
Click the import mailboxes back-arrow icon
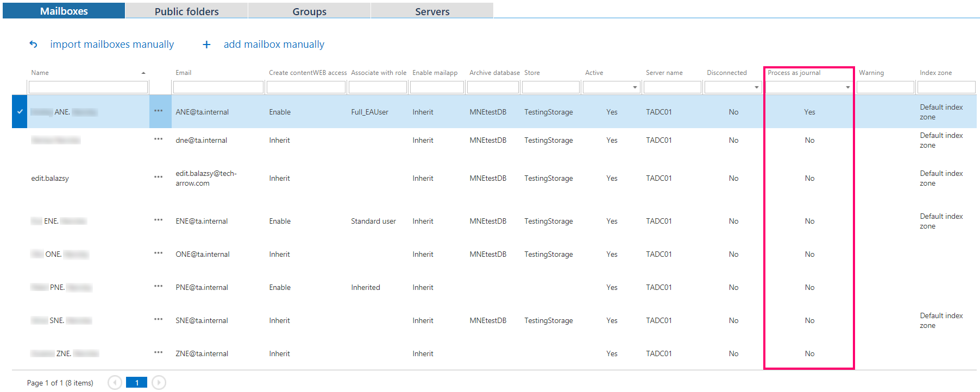[34, 45]
